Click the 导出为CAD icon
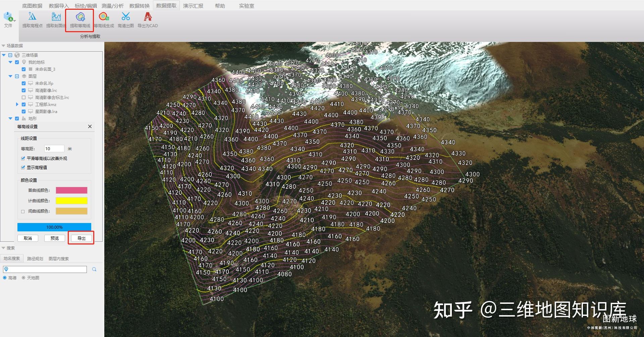This screenshot has width=644, height=337. 148,16
